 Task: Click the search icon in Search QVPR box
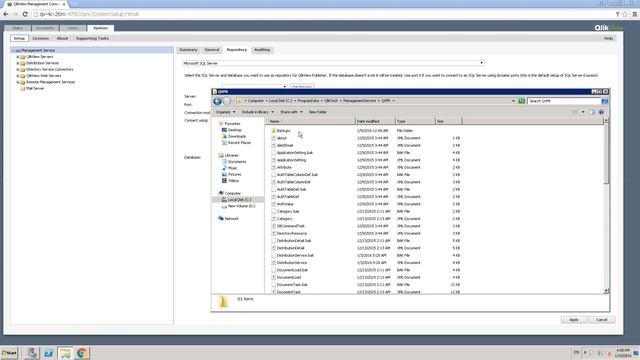[604, 101]
